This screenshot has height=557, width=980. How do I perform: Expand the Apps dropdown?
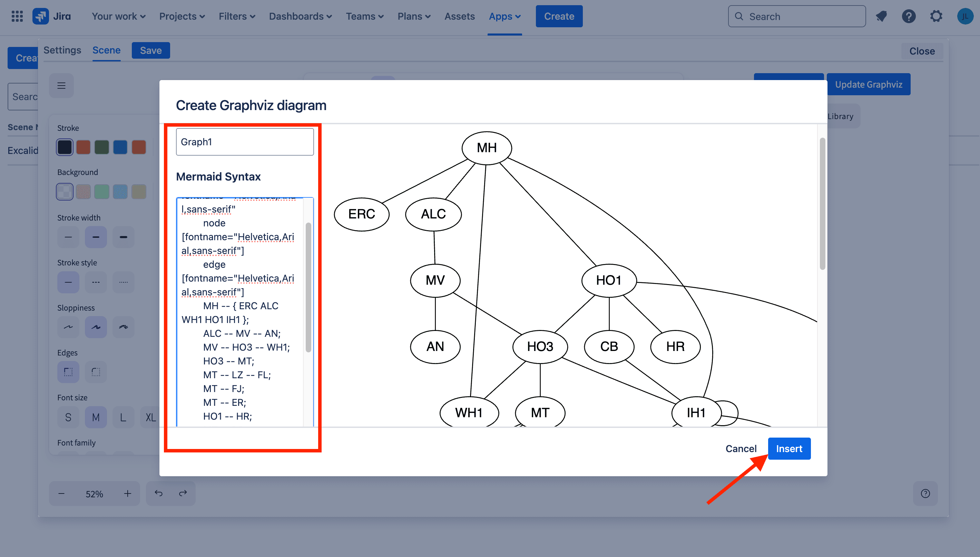click(x=504, y=17)
